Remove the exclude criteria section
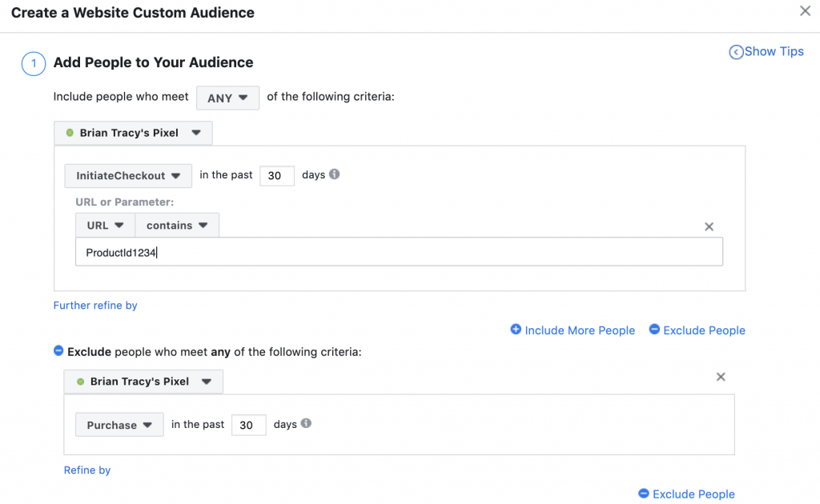Viewport: 820px width, 504px height. click(x=721, y=377)
